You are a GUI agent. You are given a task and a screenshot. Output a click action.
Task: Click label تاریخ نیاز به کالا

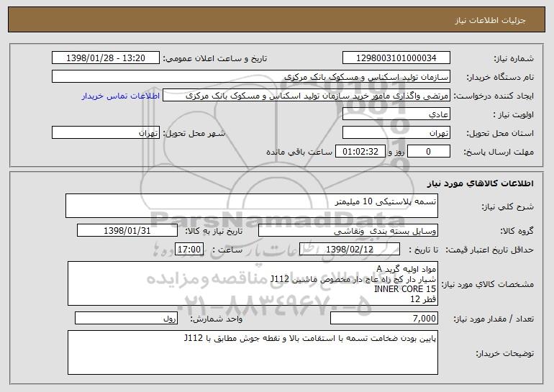[214, 231]
